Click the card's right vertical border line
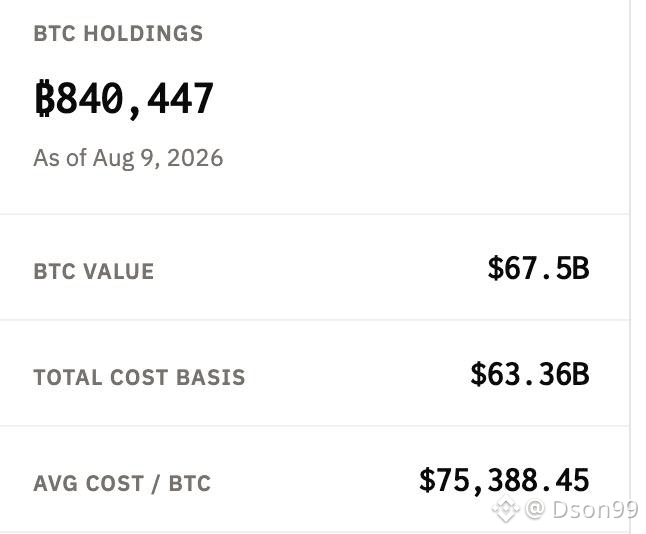The height and width of the screenshot is (534, 646). (x=630, y=267)
